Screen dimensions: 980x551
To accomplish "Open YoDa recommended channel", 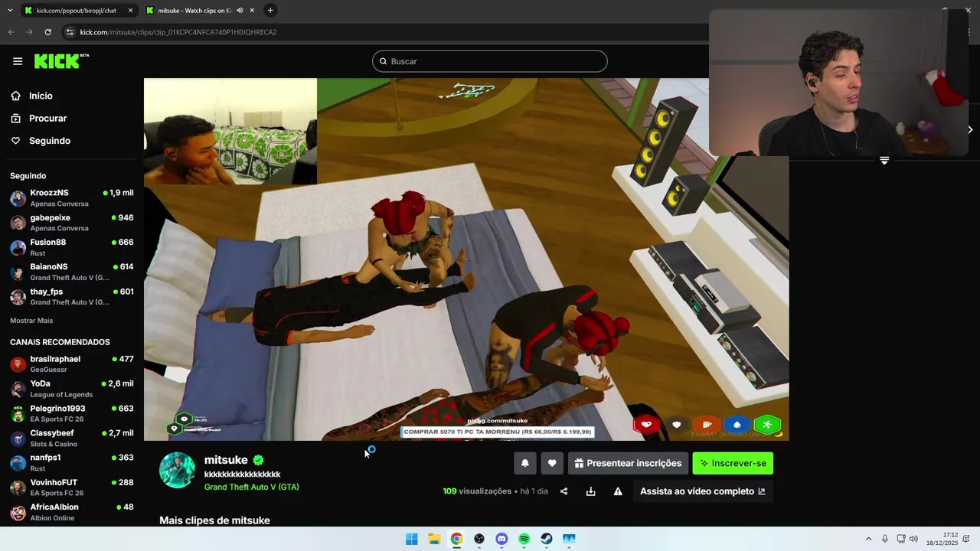I will click(x=71, y=389).
